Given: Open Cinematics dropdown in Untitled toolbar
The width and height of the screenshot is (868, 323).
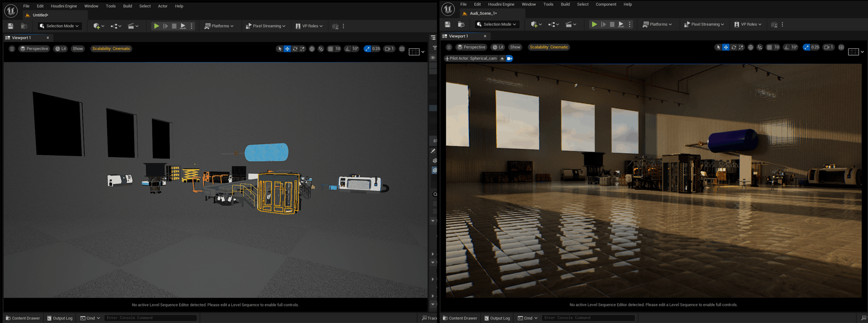Looking at the screenshot, I should tap(133, 26).
